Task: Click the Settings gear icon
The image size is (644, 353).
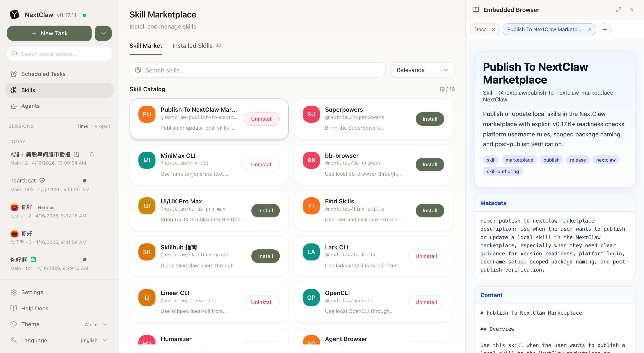Action: pyautogui.click(x=14, y=292)
